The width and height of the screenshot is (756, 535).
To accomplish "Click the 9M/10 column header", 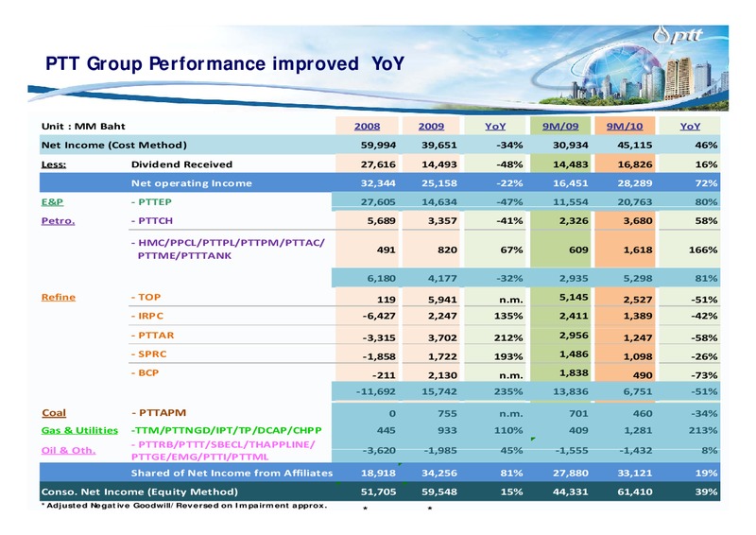I will 625,127.
